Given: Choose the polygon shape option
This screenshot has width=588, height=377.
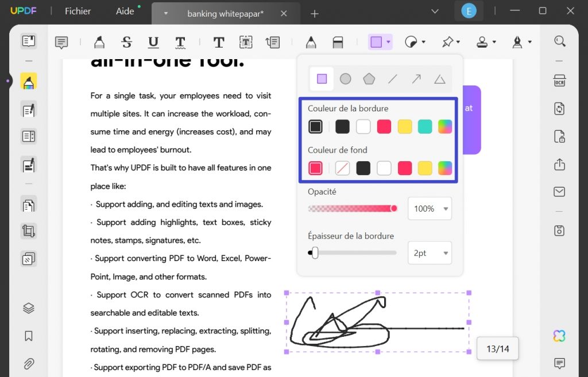Looking at the screenshot, I should pyautogui.click(x=369, y=79).
